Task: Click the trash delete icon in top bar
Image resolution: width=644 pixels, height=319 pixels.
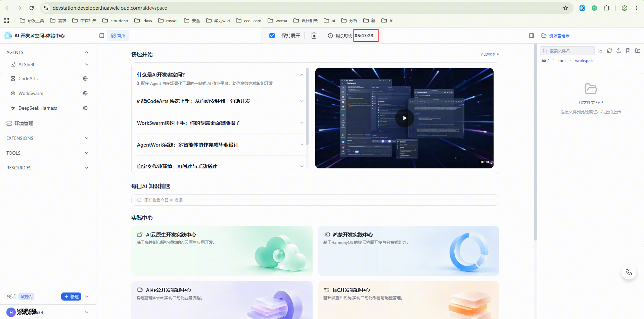Action: click(314, 36)
